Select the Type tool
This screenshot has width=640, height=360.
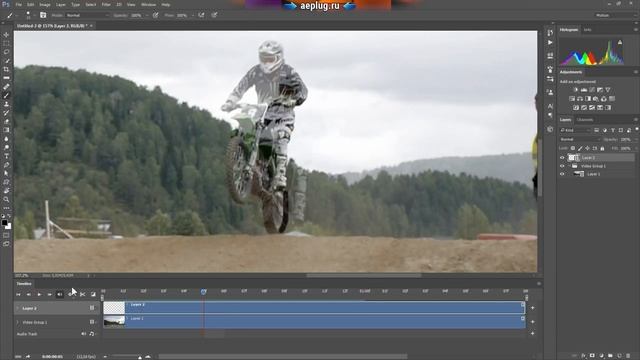tap(6, 156)
